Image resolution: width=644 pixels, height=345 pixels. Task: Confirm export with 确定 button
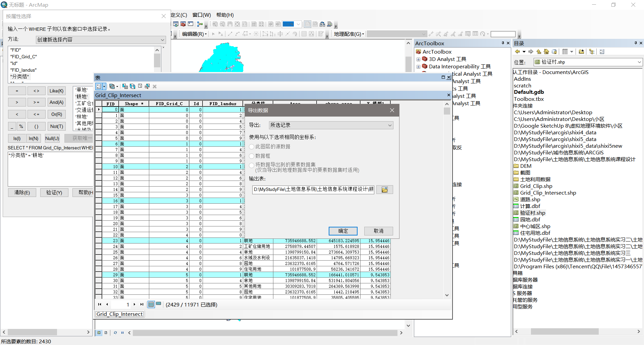(x=343, y=231)
